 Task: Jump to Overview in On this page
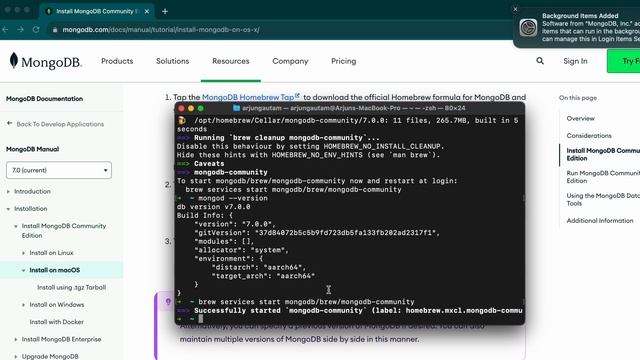pyautogui.click(x=580, y=118)
